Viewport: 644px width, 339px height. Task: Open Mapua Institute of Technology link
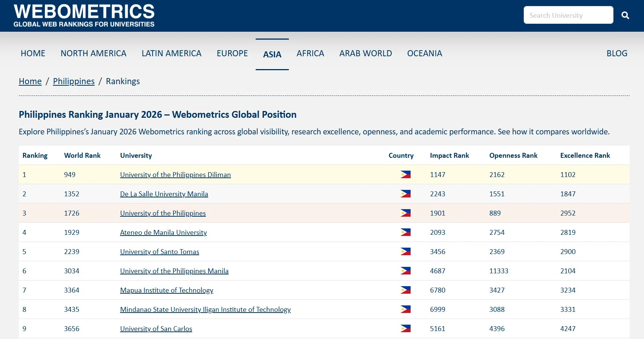167,290
